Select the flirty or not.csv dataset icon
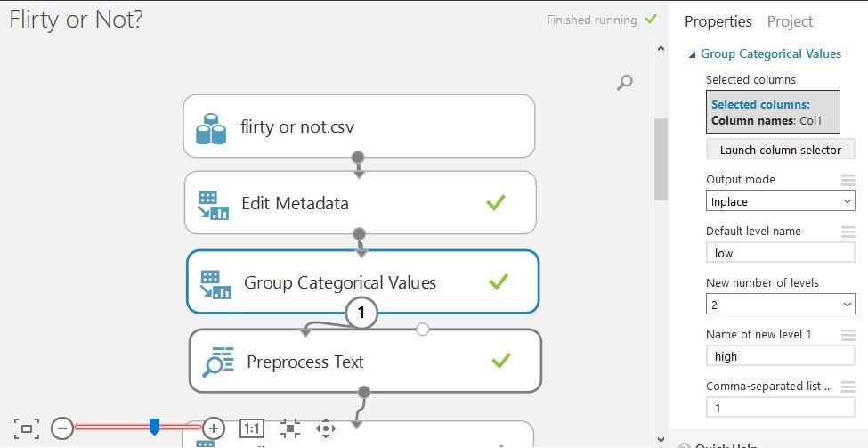The height and width of the screenshot is (448, 868). click(x=212, y=127)
